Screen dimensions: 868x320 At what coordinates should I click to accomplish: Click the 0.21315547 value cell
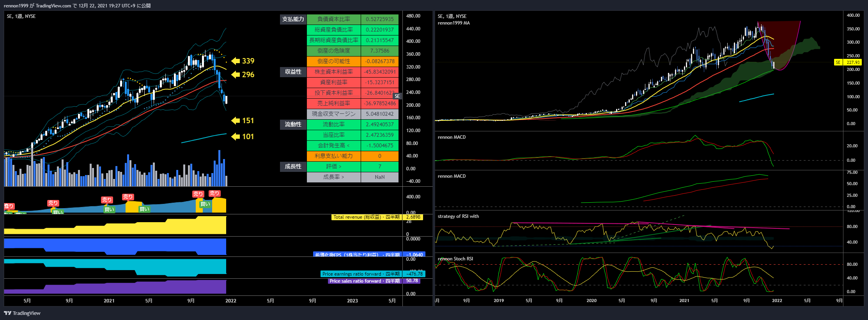coord(380,40)
